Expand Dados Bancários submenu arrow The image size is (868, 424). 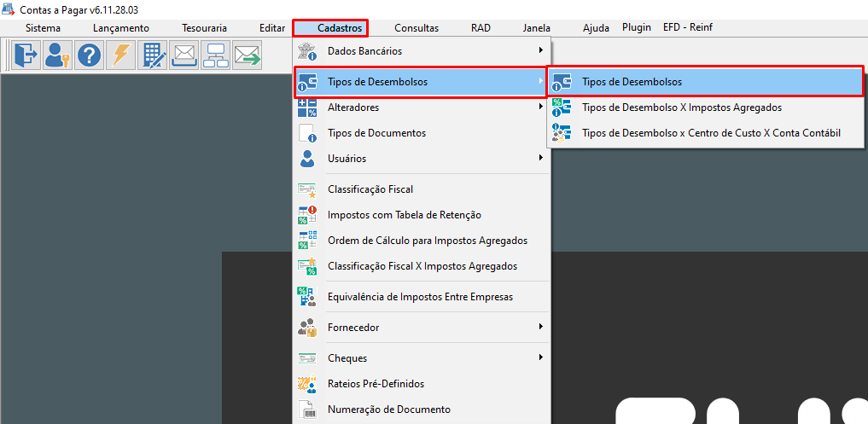click(540, 50)
